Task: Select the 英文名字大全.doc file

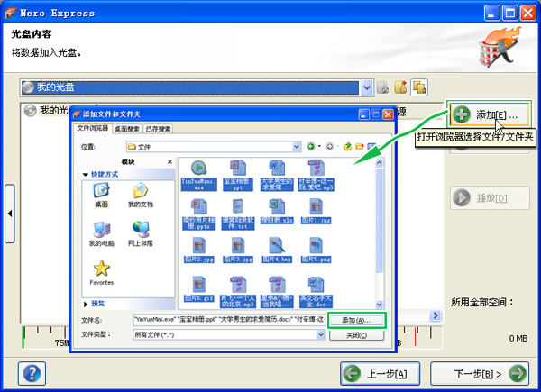Action: point(316,292)
